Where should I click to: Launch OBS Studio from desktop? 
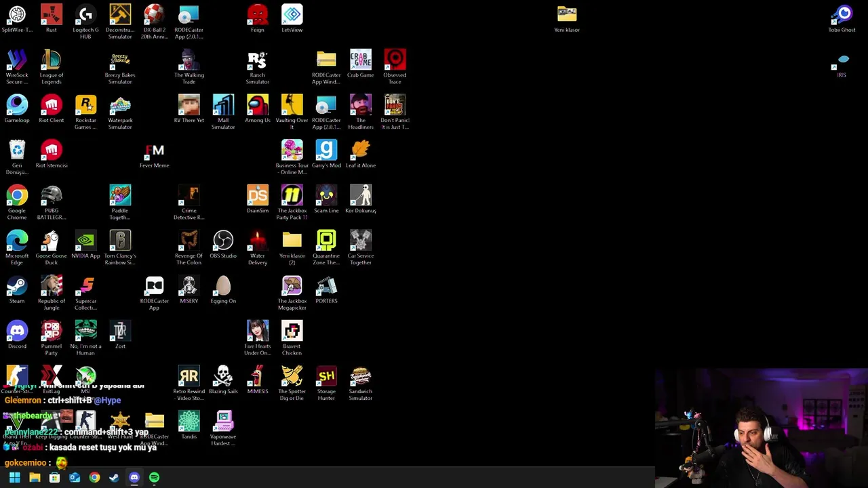(223, 245)
